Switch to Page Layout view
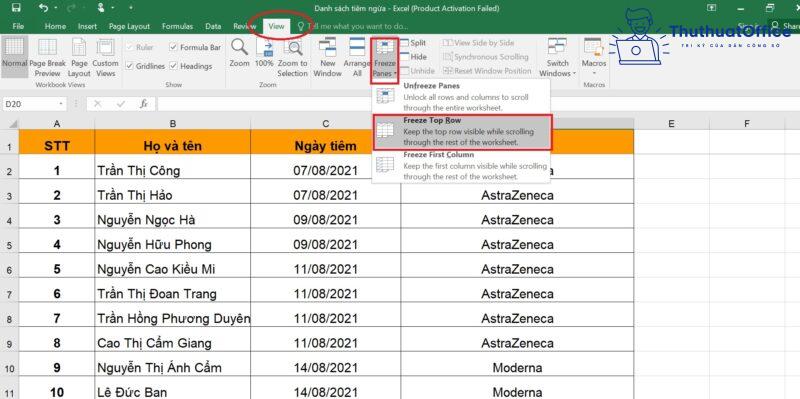Screen dimensions: 800x399 coord(79,57)
